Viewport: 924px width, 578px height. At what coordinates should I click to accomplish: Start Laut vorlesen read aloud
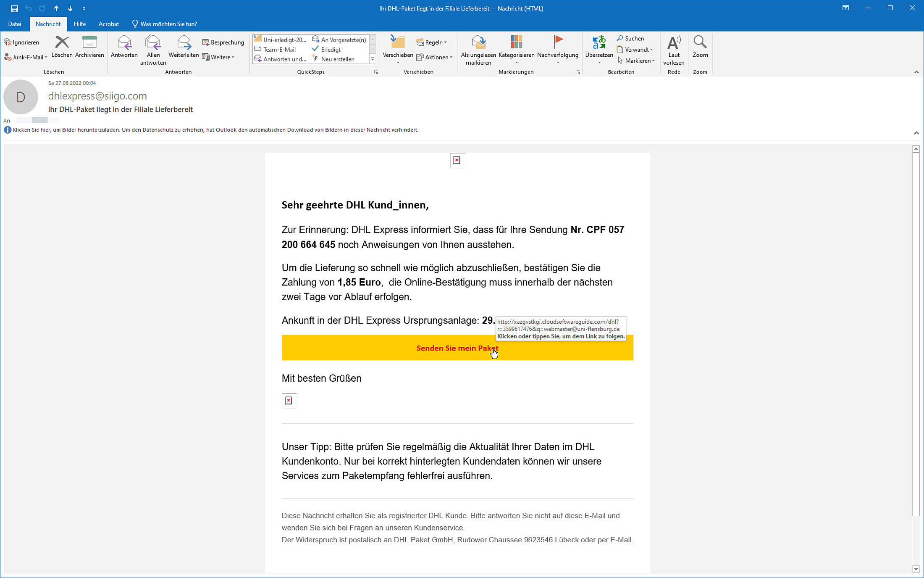click(x=674, y=42)
